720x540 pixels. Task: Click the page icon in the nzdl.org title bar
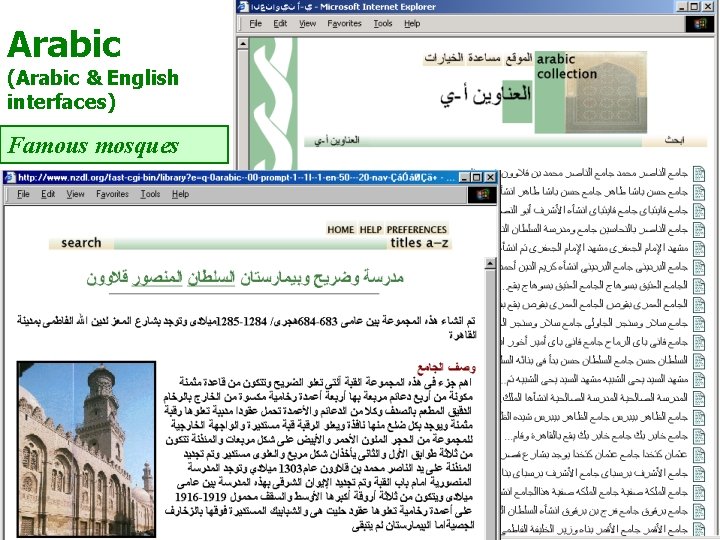pyautogui.click(x=10, y=177)
